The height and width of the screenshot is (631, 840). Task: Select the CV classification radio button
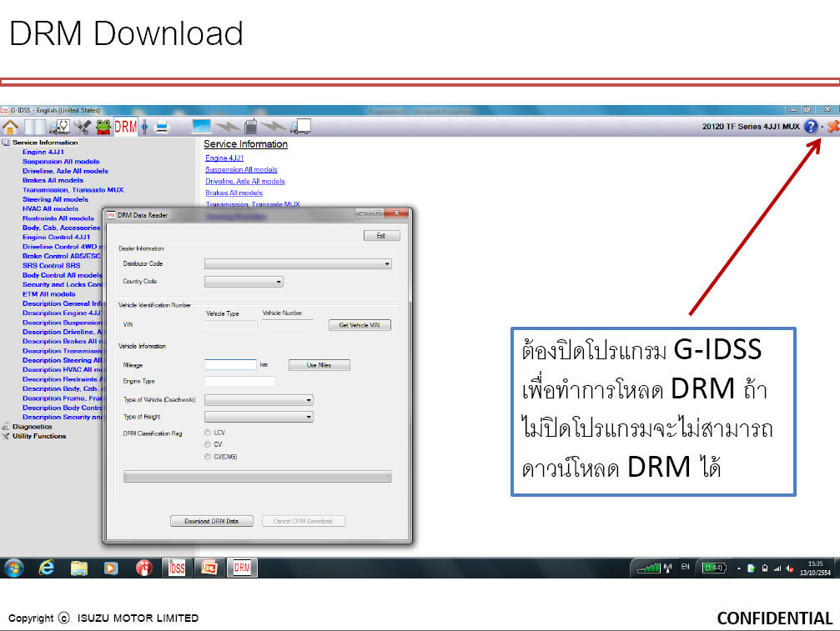tap(208, 444)
